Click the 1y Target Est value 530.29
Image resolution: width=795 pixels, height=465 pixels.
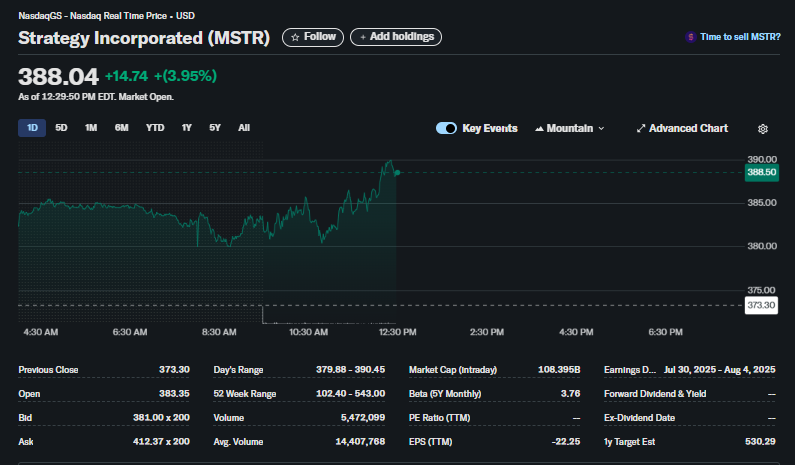click(760, 442)
